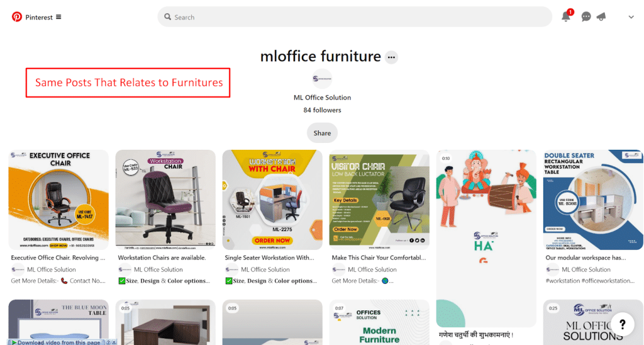Open the Executive Office Chair pin

pyautogui.click(x=58, y=200)
